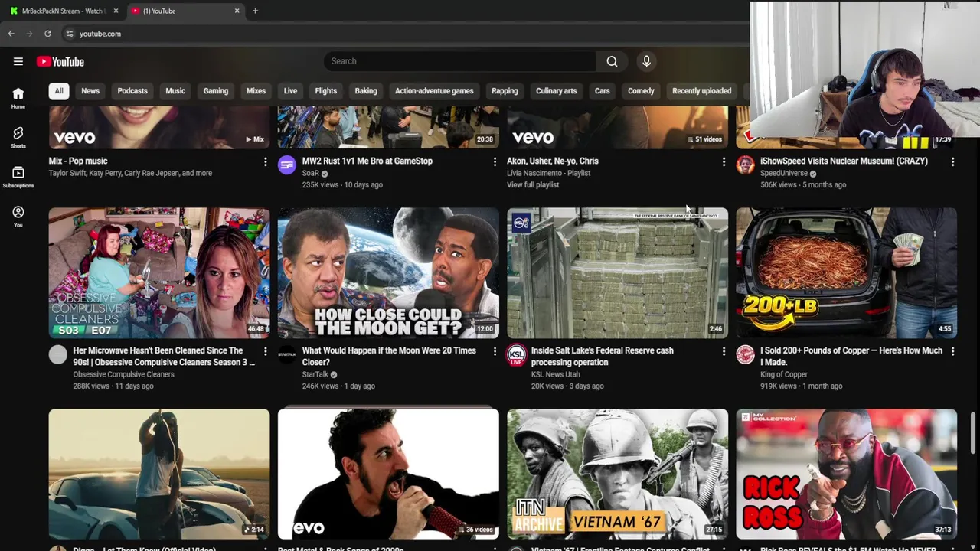Click King of Copper channel name
Screen dimensions: 980x551
pyautogui.click(x=784, y=375)
